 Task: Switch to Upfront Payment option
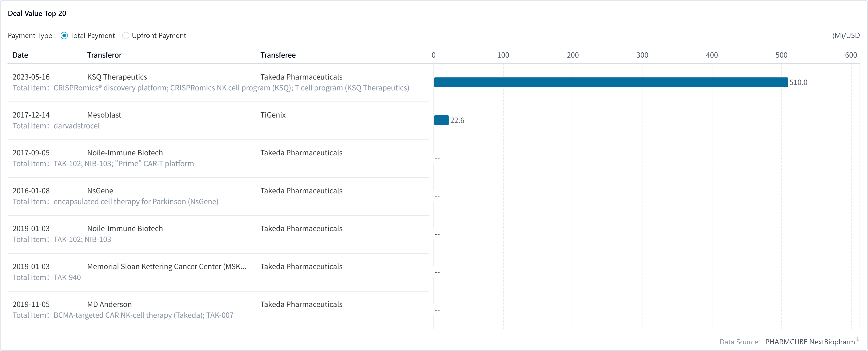pos(126,36)
